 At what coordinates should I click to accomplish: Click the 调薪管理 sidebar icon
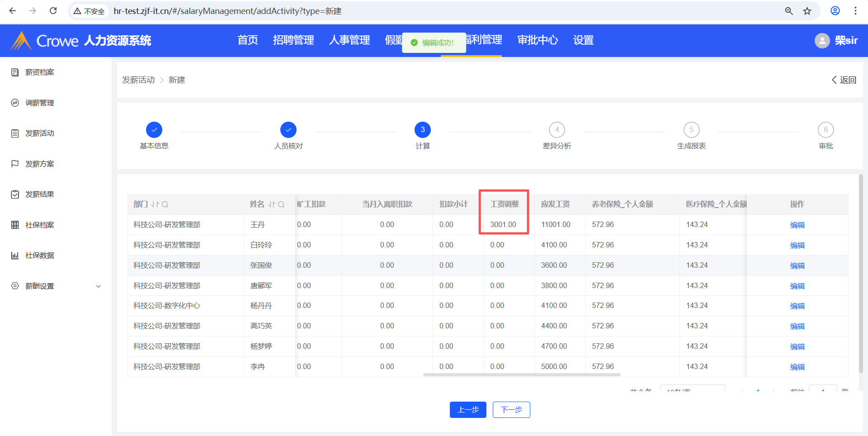click(x=15, y=103)
